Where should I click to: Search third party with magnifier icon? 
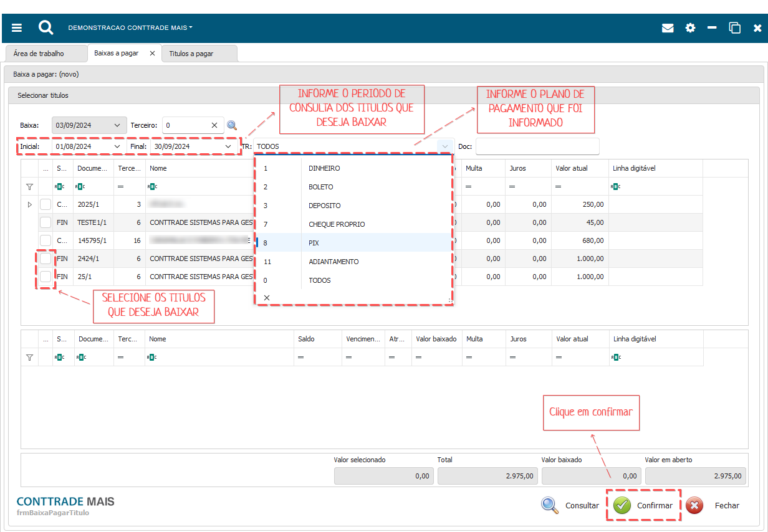(232, 125)
